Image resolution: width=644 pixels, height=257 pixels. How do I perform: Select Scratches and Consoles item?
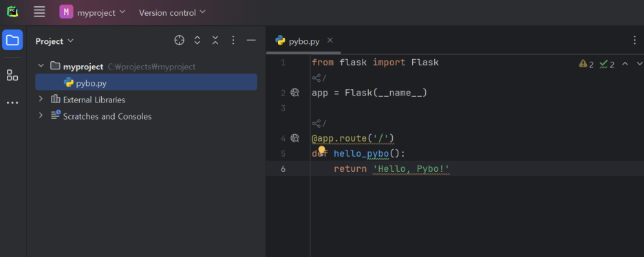click(107, 116)
